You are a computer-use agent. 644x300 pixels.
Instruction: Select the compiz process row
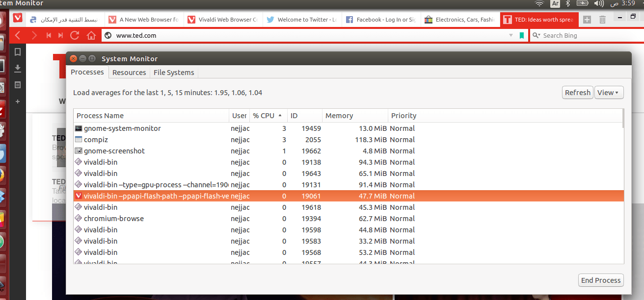[x=348, y=140]
